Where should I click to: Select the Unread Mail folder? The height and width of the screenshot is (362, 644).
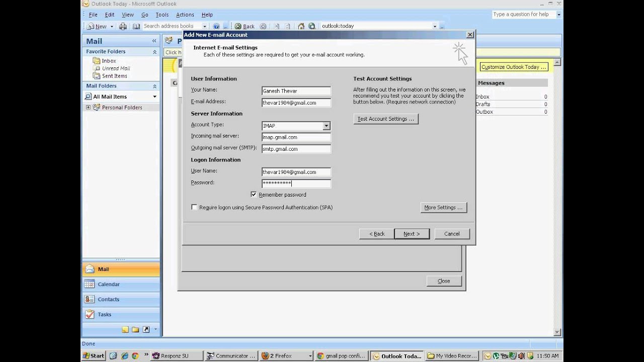116,68
